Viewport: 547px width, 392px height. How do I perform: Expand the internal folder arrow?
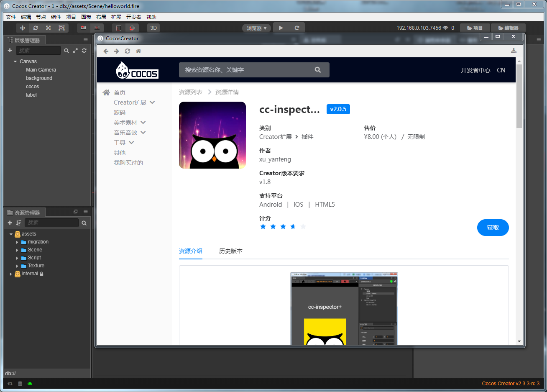[11, 274]
